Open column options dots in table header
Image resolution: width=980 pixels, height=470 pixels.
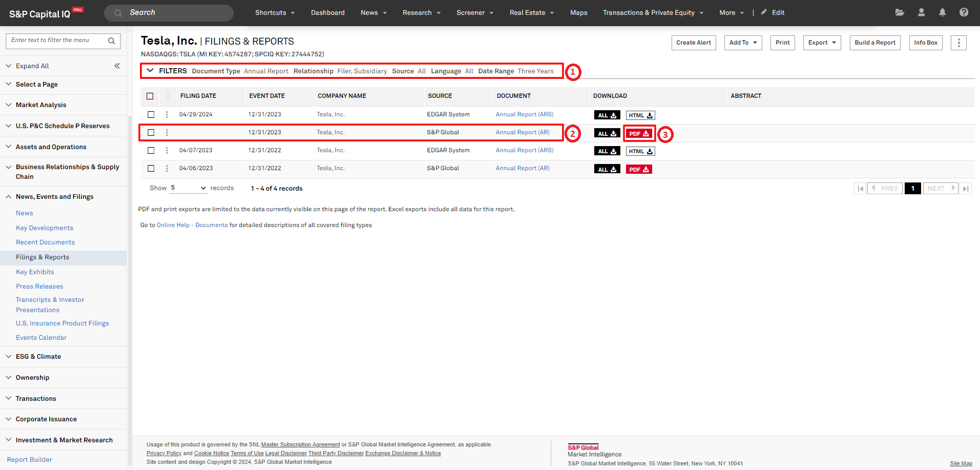(x=168, y=96)
